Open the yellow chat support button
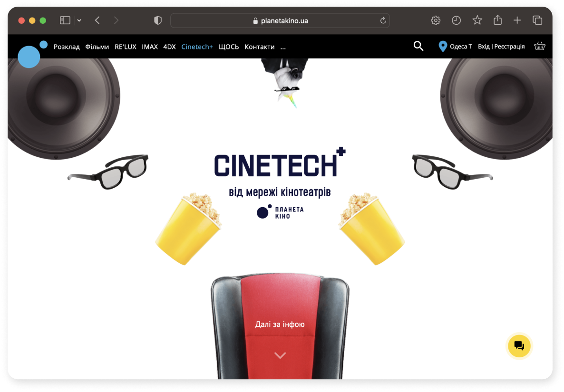Viewport: 564px width, 392px height. coord(519,345)
